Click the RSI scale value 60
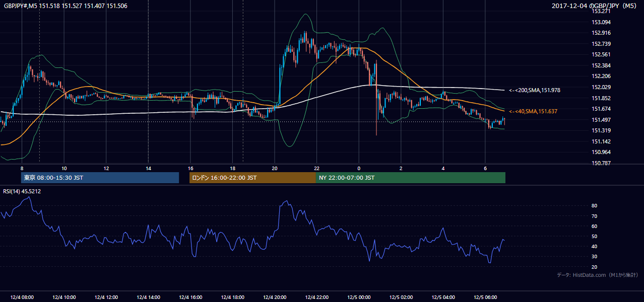 (595, 226)
